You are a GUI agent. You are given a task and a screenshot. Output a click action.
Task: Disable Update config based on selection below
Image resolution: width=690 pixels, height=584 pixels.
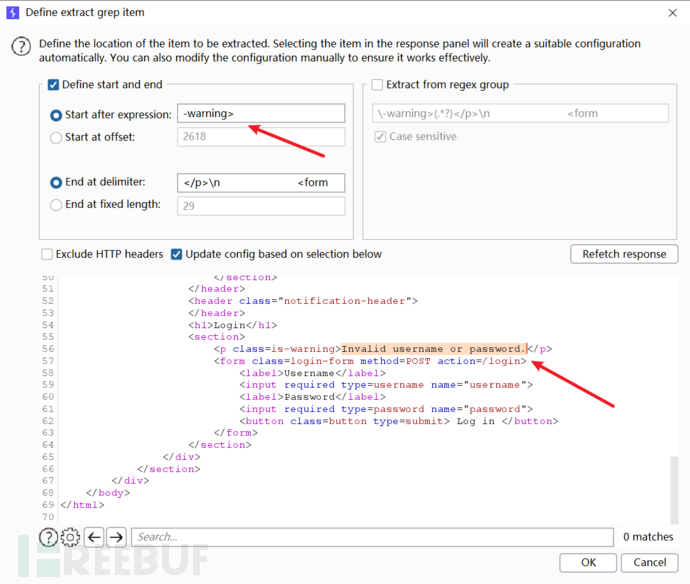(x=177, y=254)
